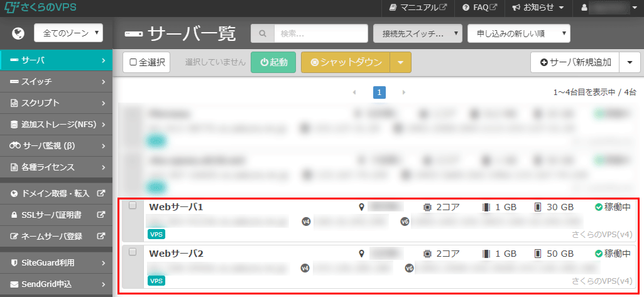Expand the サーバ新規追加 dropdown arrow
This screenshot has width=644, height=297.
click(630, 62)
